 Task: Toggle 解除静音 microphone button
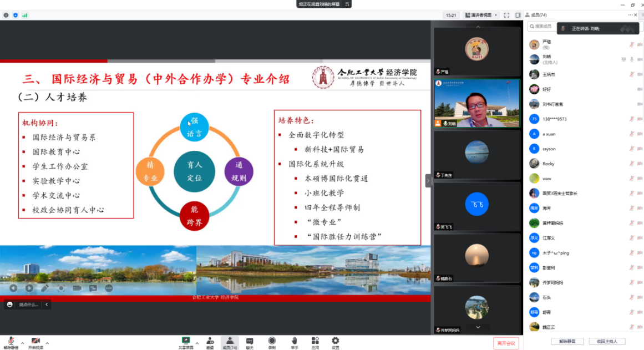(x=11, y=341)
